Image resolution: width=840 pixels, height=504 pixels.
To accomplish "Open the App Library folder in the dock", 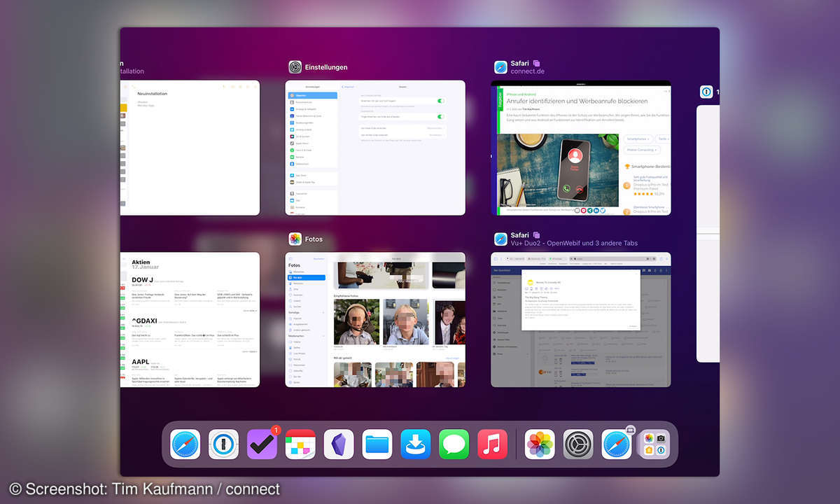I will click(x=654, y=444).
